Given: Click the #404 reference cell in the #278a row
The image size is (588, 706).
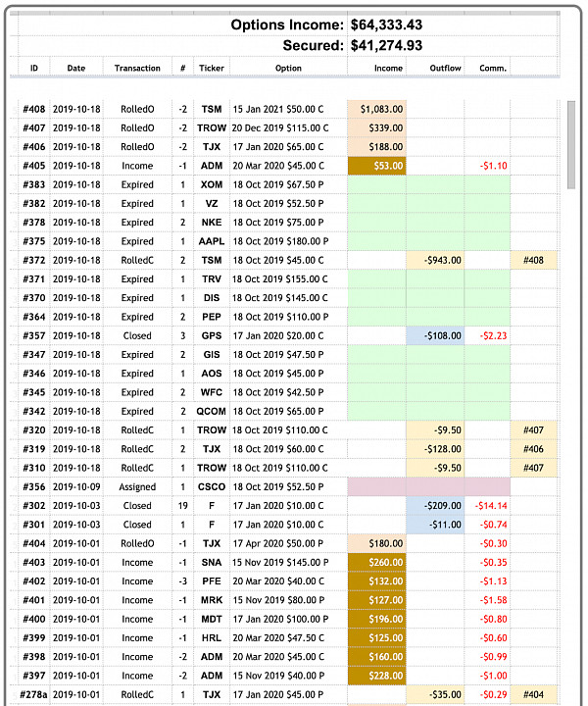Looking at the screenshot, I should point(533,695).
